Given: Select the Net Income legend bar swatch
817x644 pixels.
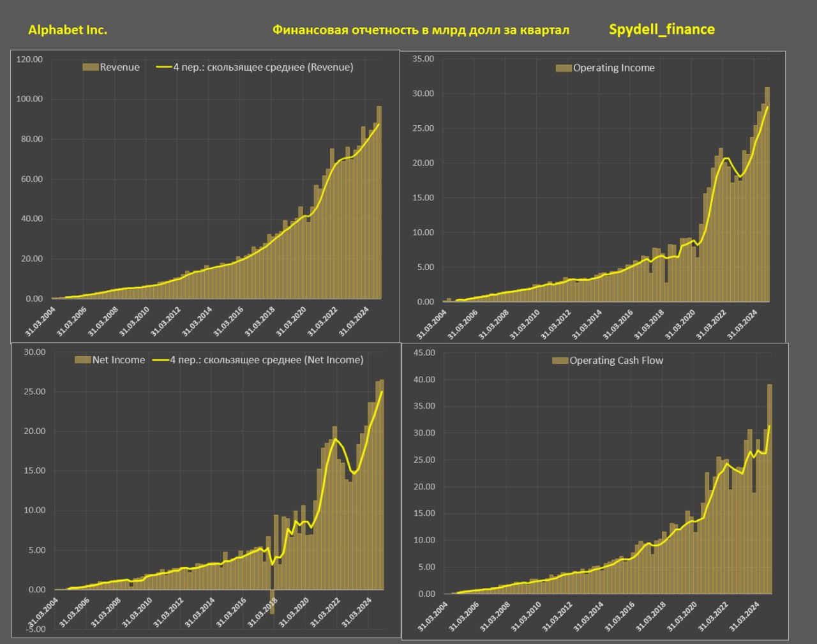Looking at the screenshot, I should pos(82,360).
